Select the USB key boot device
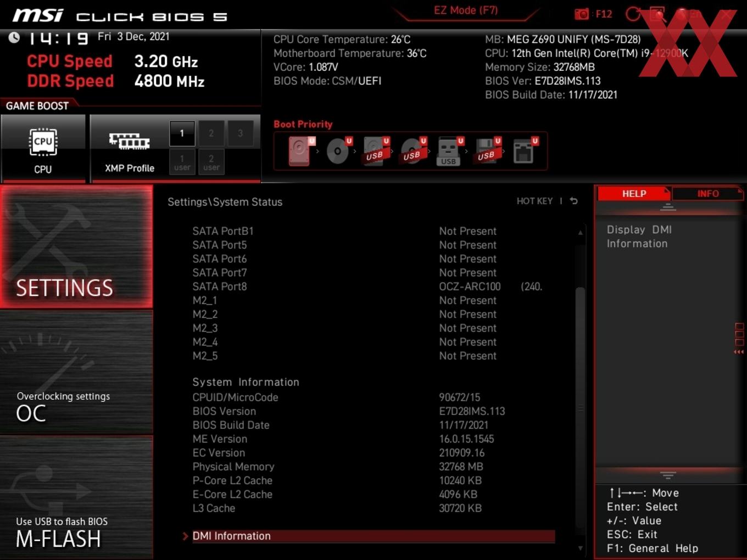This screenshot has height=560, width=747. click(x=450, y=150)
